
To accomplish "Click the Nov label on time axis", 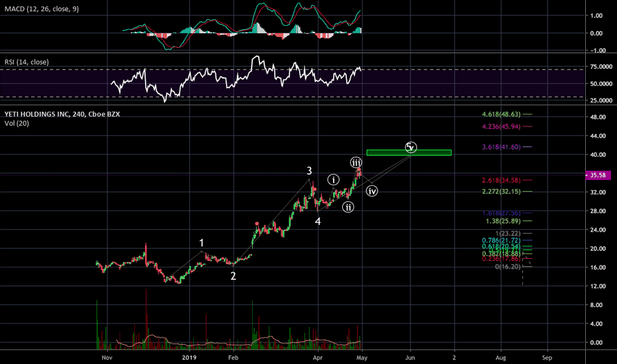I will tap(107, 357).
